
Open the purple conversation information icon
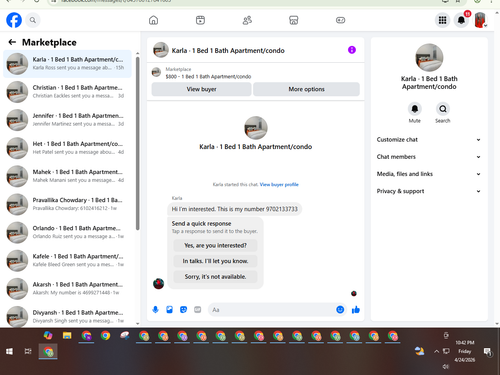pos(352,50)
